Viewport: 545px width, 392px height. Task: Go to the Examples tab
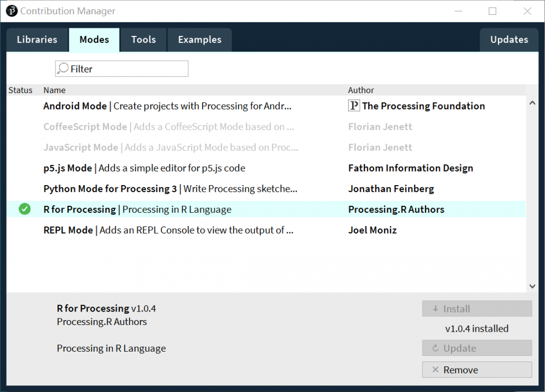pos(199,40)
